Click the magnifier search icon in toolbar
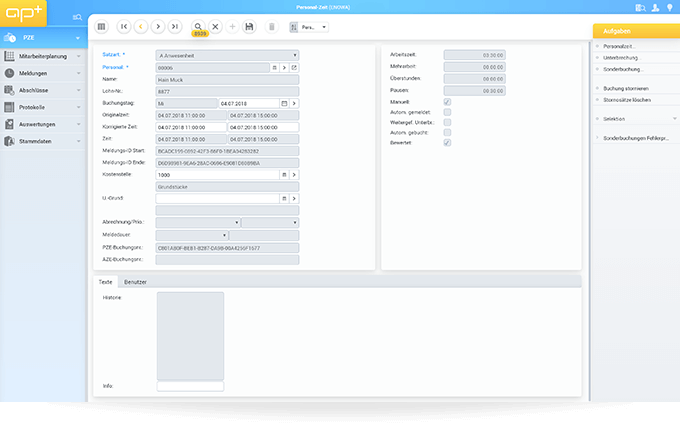This screenshot has width=680, height=439. pos(198,27)
